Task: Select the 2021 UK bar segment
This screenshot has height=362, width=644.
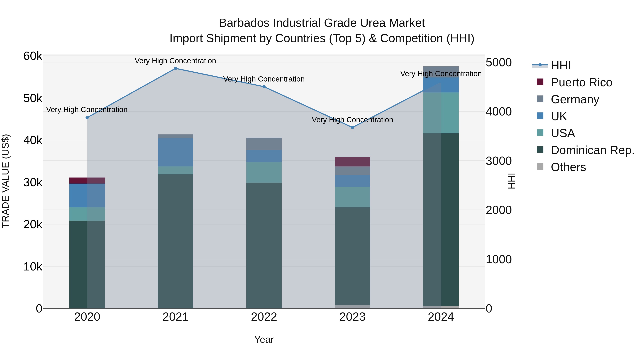Action: pos(175,152)
